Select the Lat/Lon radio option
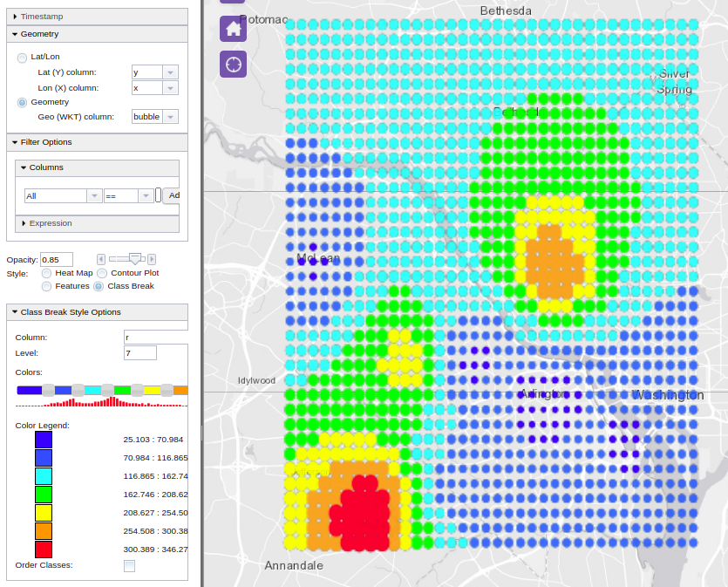Viewport: 728px width, 587px height. pyautogui.click(x=22, y=57)
